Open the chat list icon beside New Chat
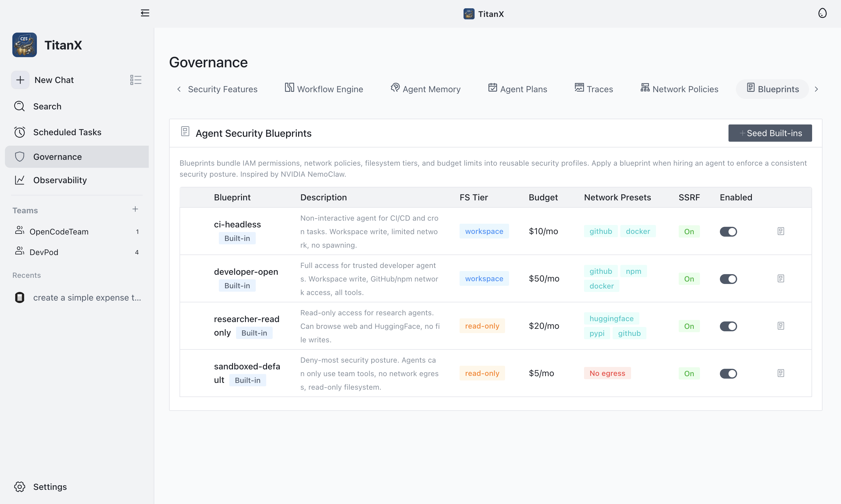Image resolution: width=841 pixels, height=504 pixels. (136, 80)
